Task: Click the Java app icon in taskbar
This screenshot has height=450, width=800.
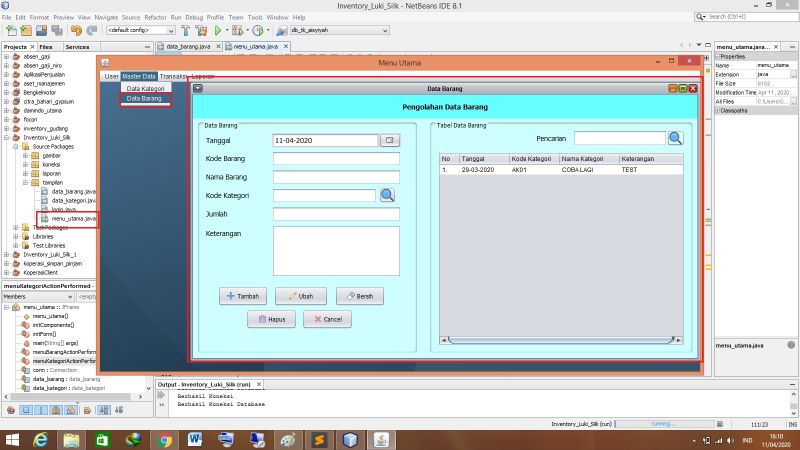Action: (381, 440)
